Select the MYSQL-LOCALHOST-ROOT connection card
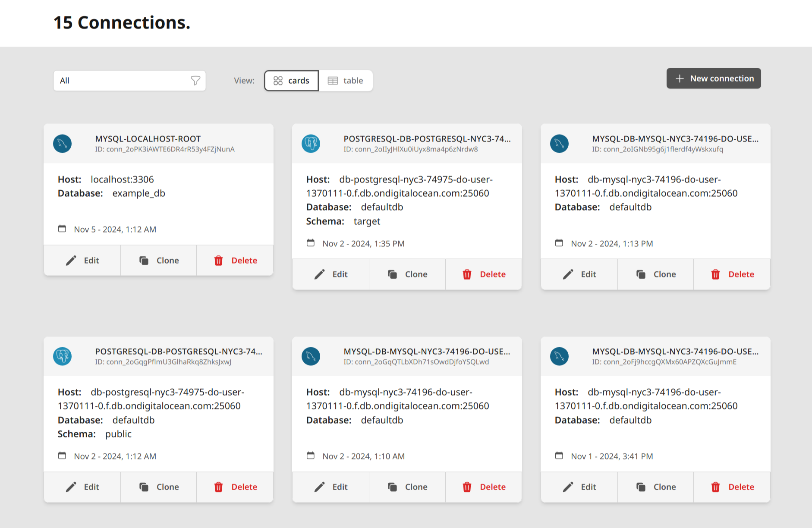 coord(158,186)
